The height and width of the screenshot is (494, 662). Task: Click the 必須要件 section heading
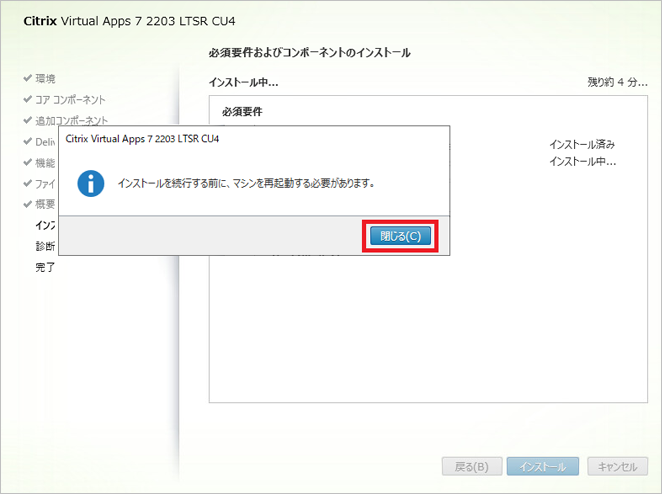coord(242,111)
